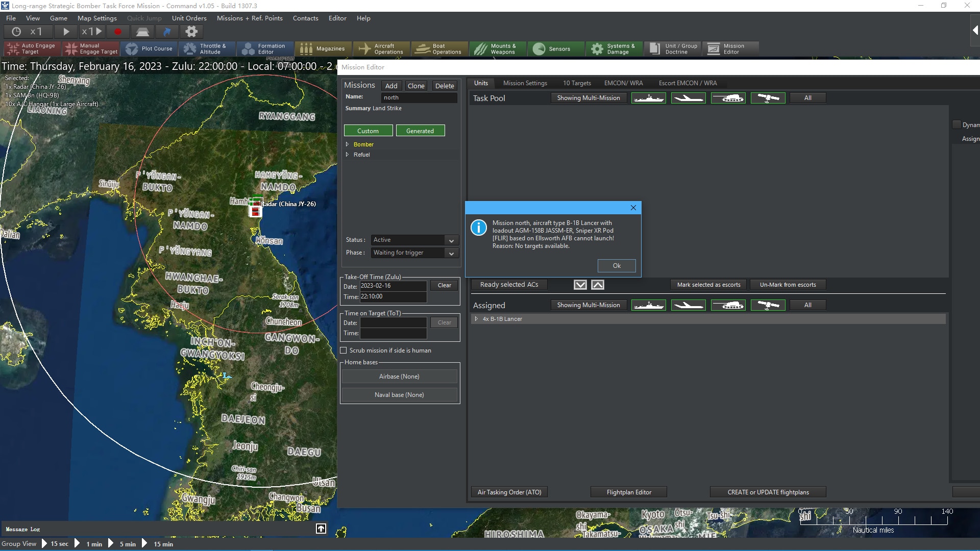Screen dimensions: 980x551
Task: Expand the 4x B-1B Lancer group
Action: (476, 319)
